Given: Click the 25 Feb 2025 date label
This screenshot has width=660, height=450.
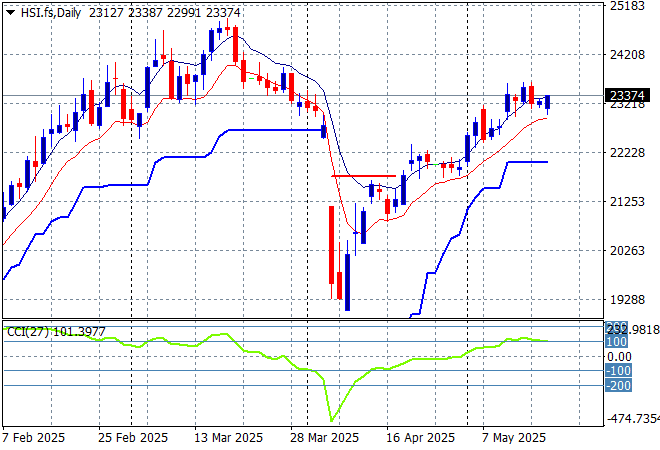Looking at the screenshot, I should click(133, 438).
